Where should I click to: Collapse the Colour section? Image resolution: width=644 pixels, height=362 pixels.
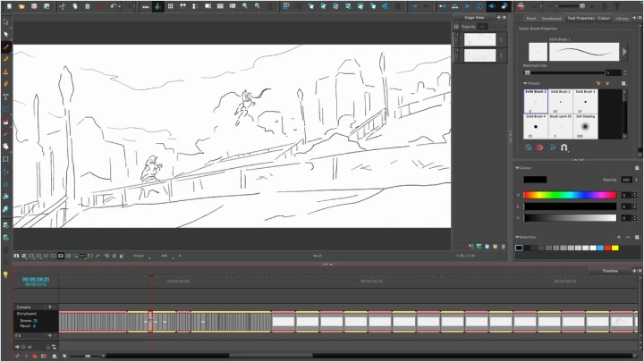[x=517, y=167]
